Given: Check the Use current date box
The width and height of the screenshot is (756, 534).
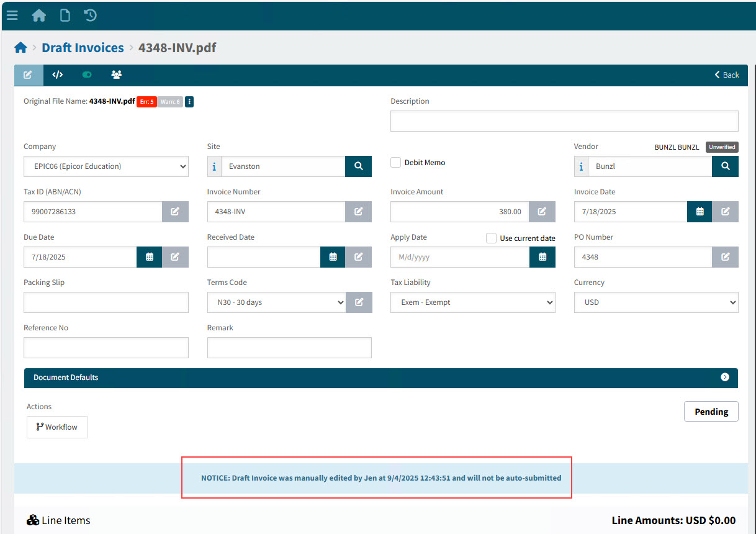Looking at the screenshot, I should [491, 238].
